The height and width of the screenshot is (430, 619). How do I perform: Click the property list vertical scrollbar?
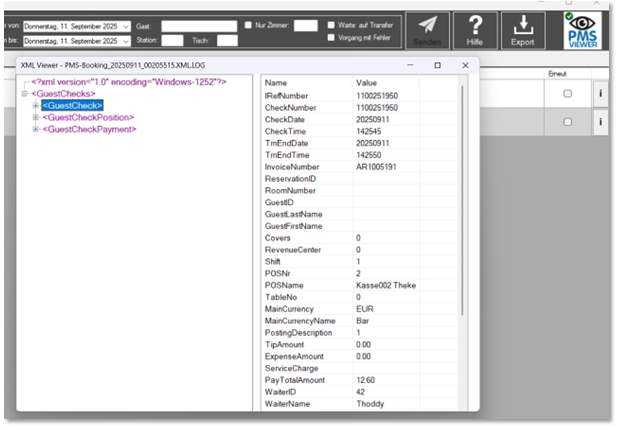pos(462,200)
